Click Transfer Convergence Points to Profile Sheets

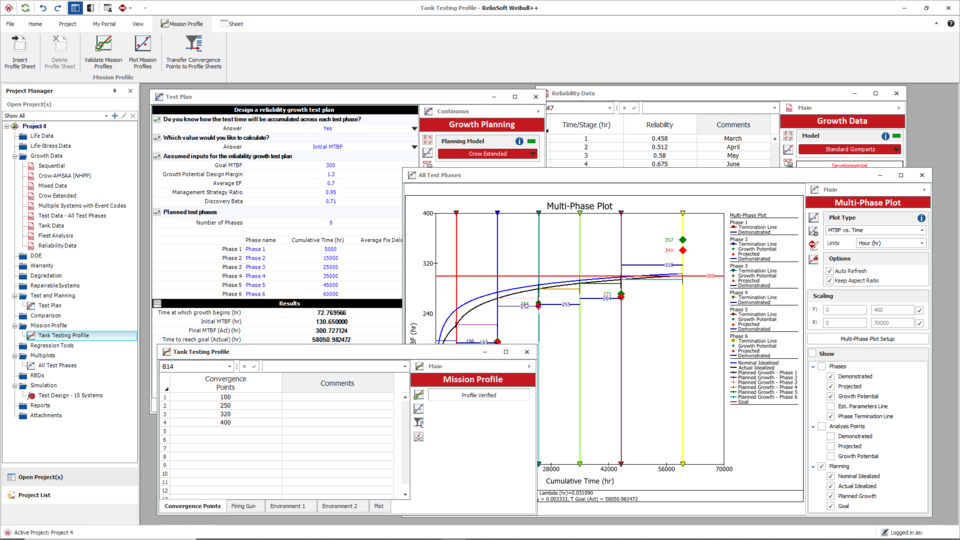pyautogui.click(x=193, y=52)
